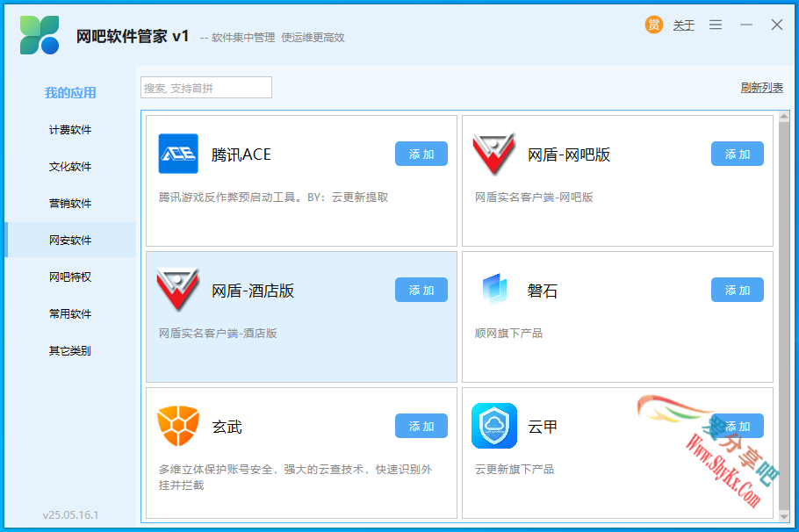Select the 网吧特权 category
The height and width of the screenshot is (532, 799).
click(70, 277)
